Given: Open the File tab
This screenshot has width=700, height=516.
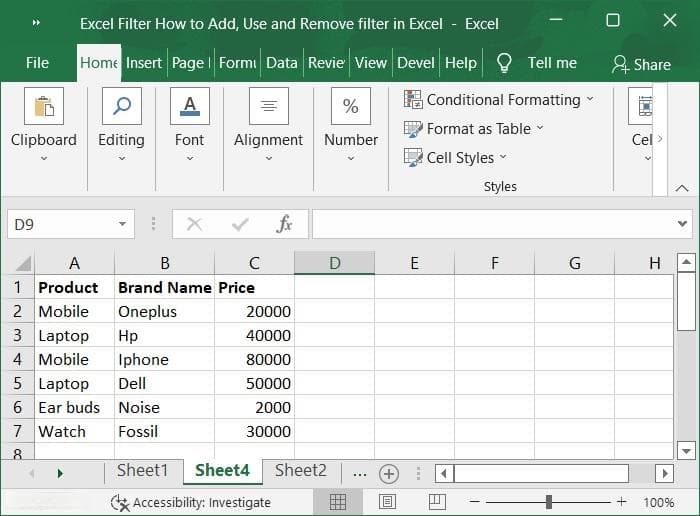Looking at the screenshot, I should pyautogui.click(x=37, y=63).
